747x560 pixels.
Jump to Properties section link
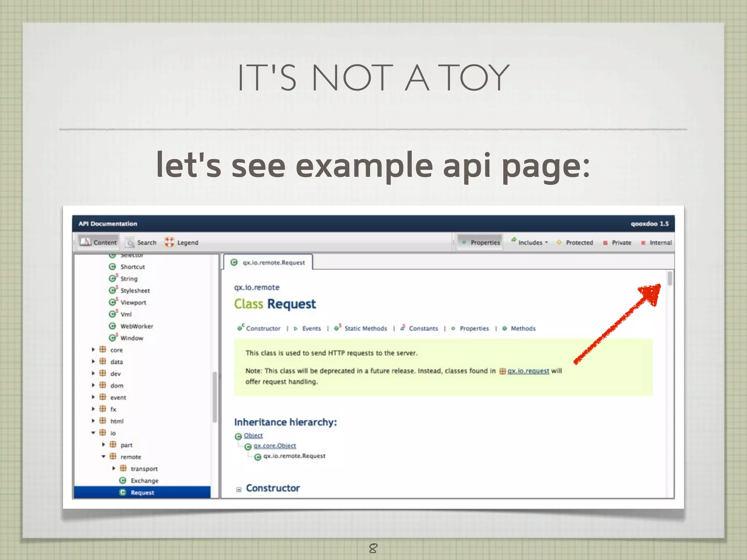474,328
